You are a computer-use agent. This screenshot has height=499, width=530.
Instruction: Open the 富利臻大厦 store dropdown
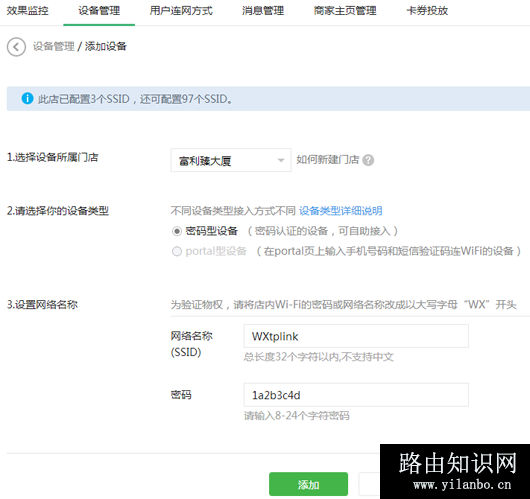click(x=231, y=160)
